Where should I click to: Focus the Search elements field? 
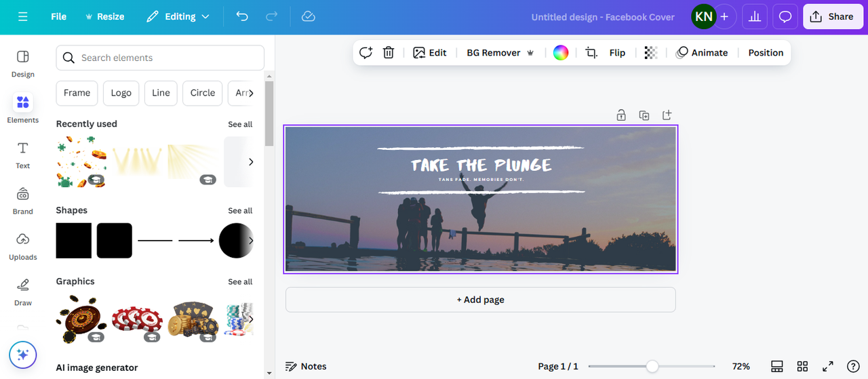point(160,58)
